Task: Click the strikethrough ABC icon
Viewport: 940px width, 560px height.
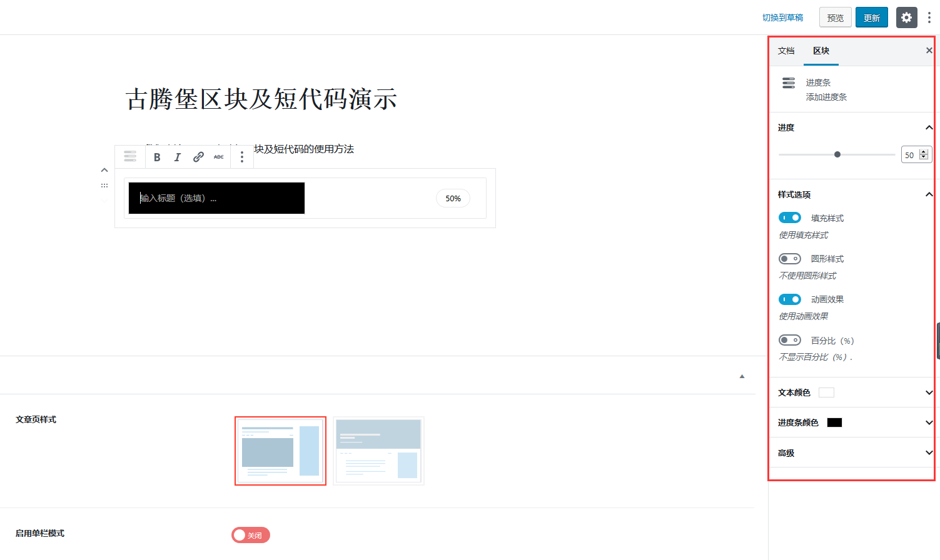Action: [x=219, y=157]
